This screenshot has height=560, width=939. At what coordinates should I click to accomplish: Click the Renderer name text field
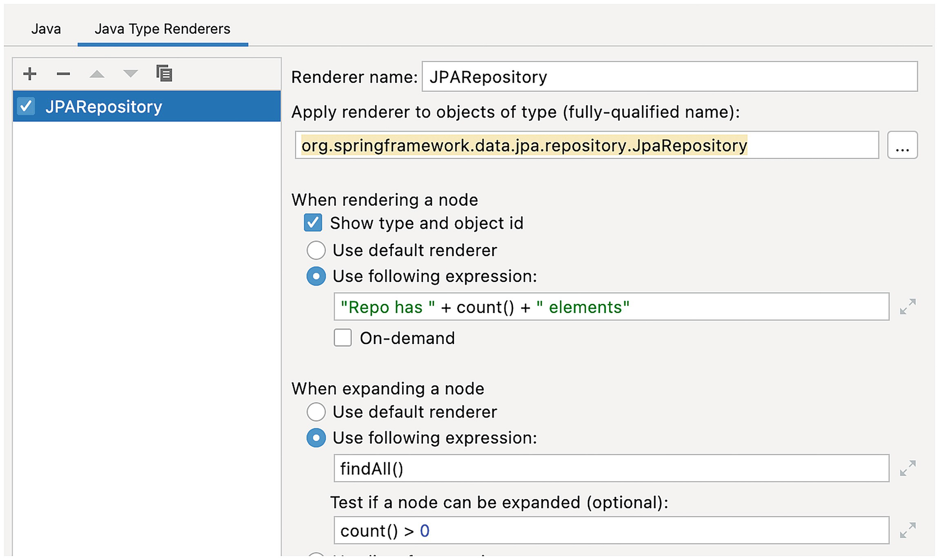point(670,77)
